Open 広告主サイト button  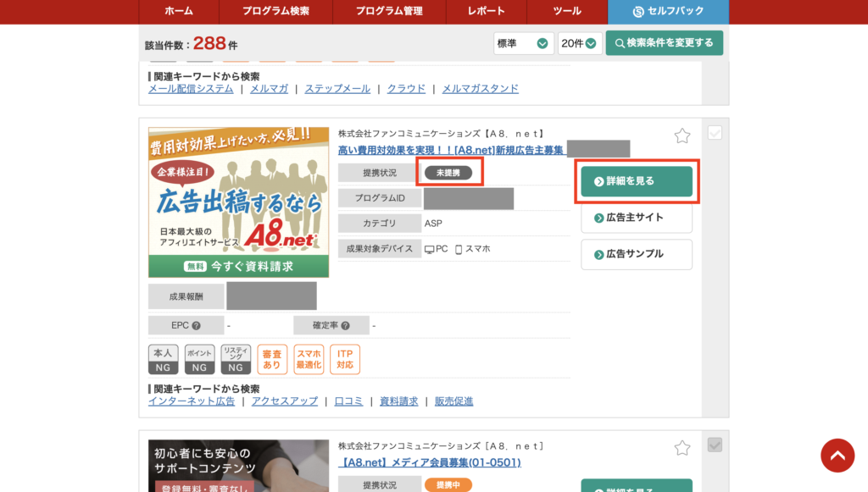click(637, 218)
